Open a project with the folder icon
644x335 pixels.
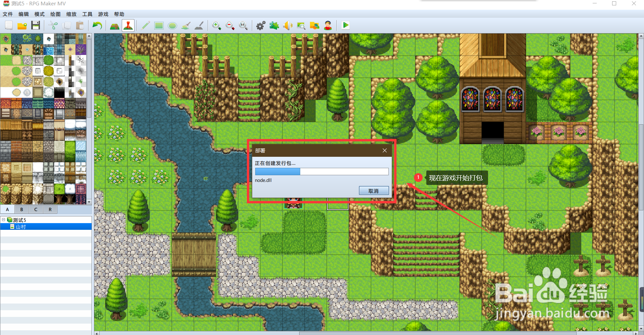click(22, 25)
